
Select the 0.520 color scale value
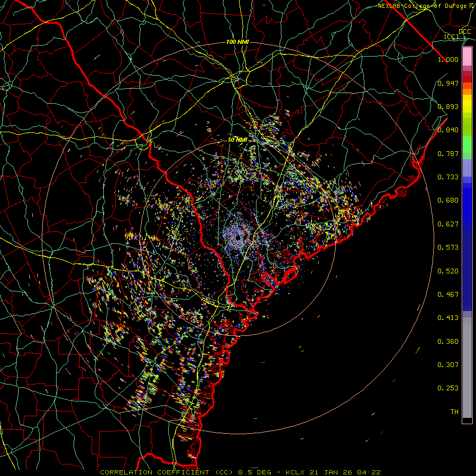click(448, 271)
